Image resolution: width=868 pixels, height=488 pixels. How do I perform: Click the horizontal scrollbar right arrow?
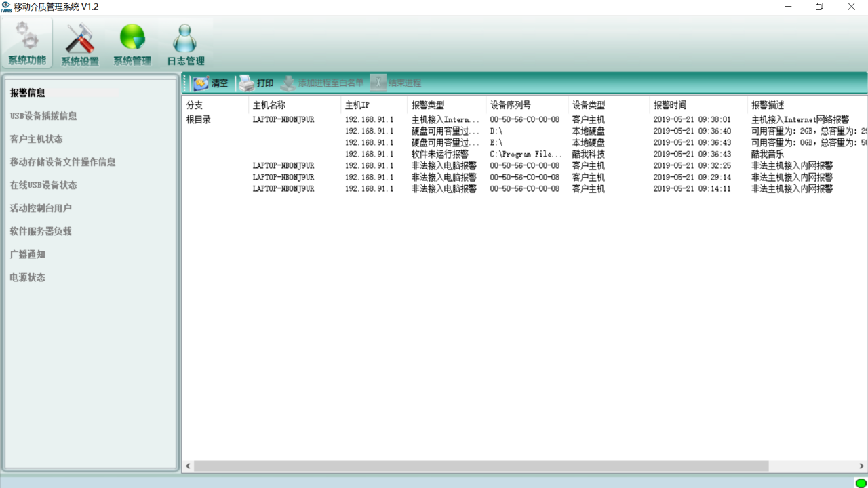(x=861, y=466)
